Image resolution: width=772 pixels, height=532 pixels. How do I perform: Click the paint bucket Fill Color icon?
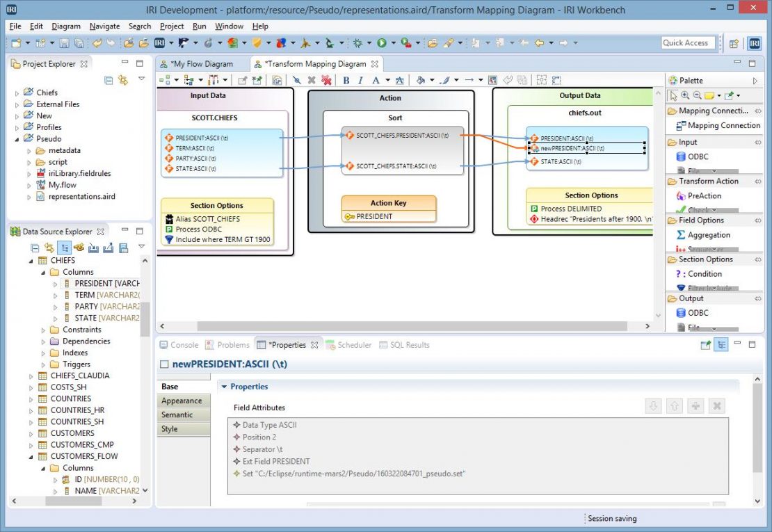point(420,80)
